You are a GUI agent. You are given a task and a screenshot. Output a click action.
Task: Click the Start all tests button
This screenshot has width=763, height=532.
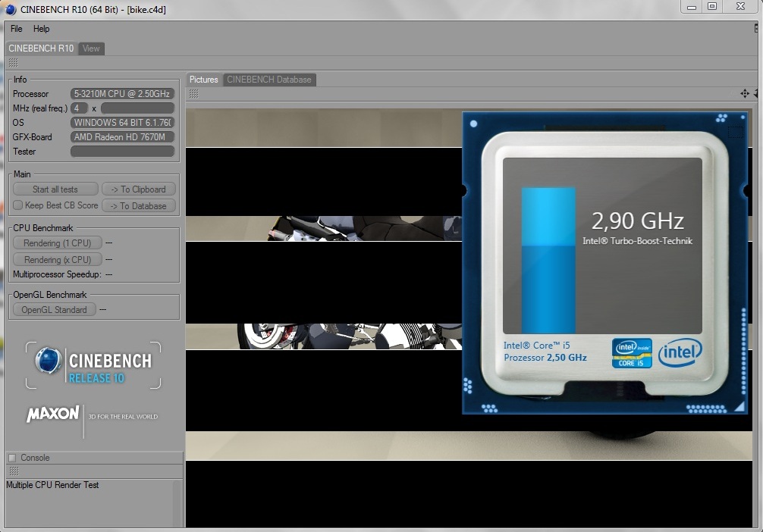click(55, 189)
